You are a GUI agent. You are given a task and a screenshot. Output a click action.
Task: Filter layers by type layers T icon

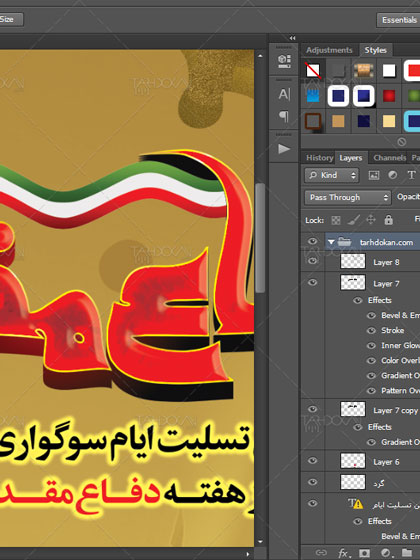point(411,175)
